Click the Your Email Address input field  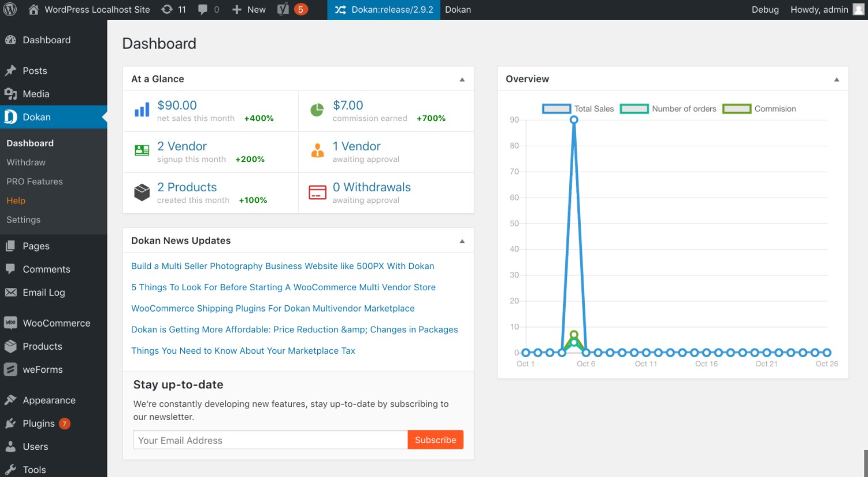point(270,440)
